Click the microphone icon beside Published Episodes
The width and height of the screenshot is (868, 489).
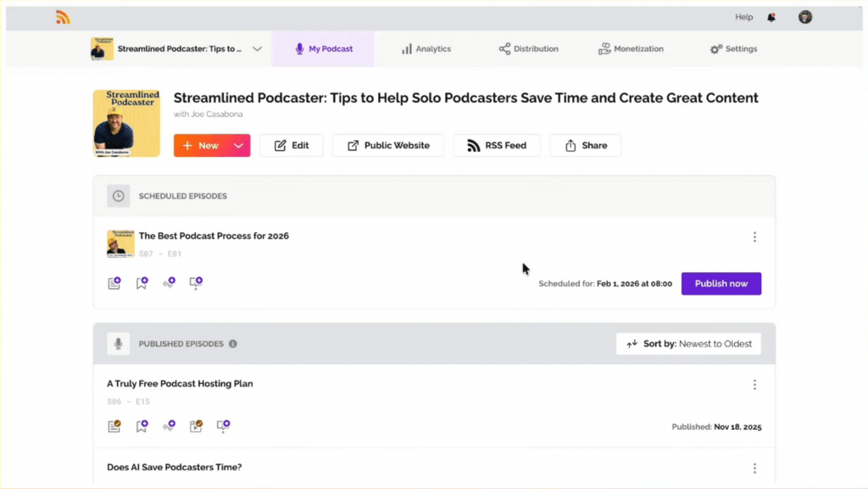[118, 343]
